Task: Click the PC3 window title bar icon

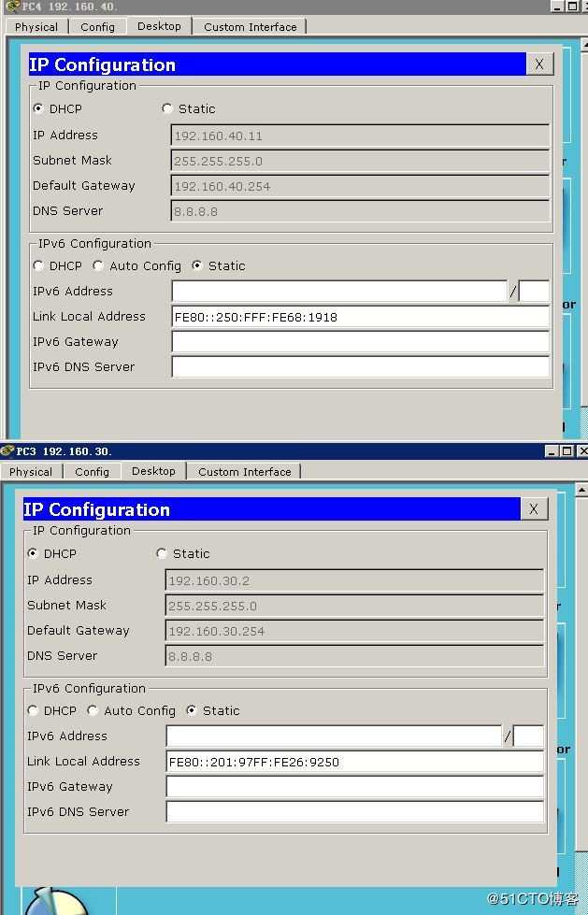Action: 7,450
